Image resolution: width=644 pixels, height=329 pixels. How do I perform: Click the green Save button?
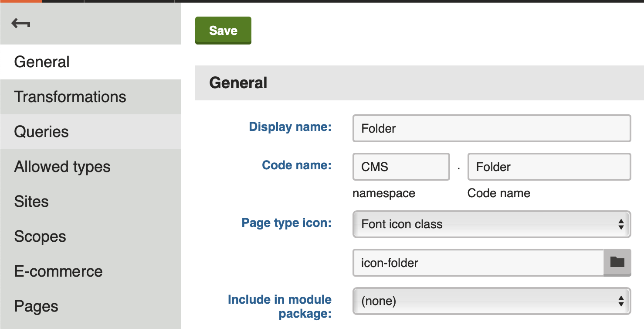coord(223,31)
